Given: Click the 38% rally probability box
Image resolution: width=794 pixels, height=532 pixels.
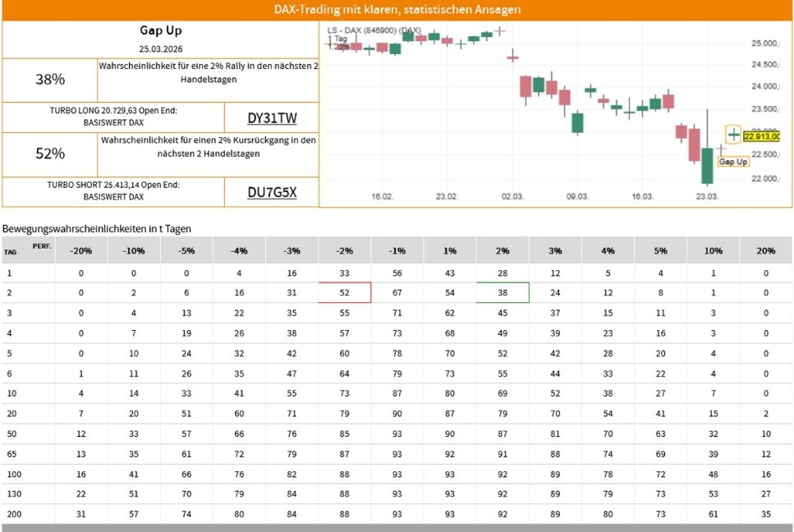Looking at the screenshot, I should (x=50, y=80).
